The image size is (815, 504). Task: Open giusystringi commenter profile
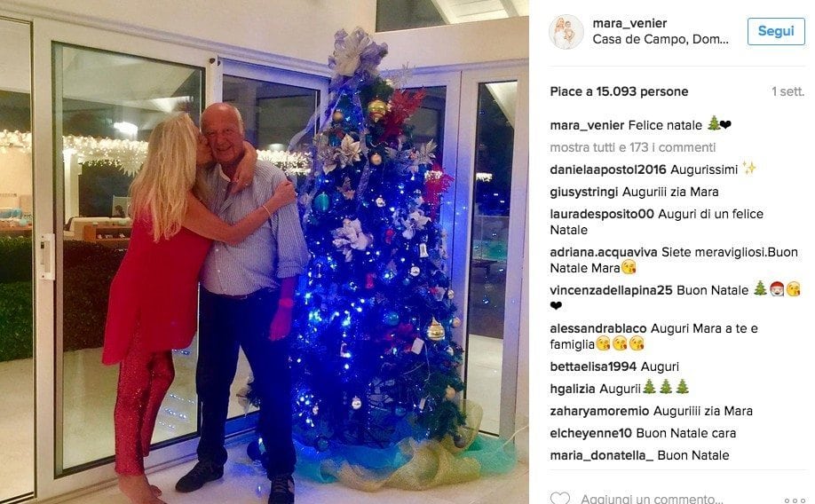point(583,193)
